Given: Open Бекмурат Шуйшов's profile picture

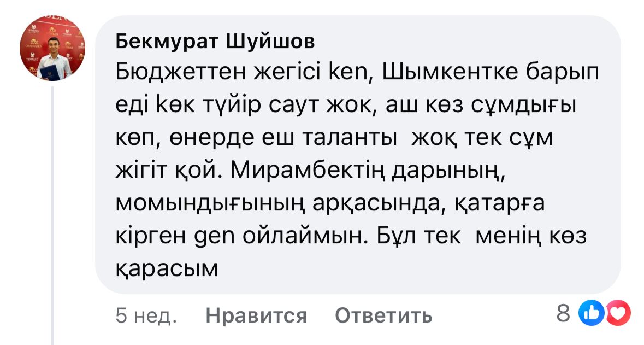Looking at the screenshot, I should (52, 48).
